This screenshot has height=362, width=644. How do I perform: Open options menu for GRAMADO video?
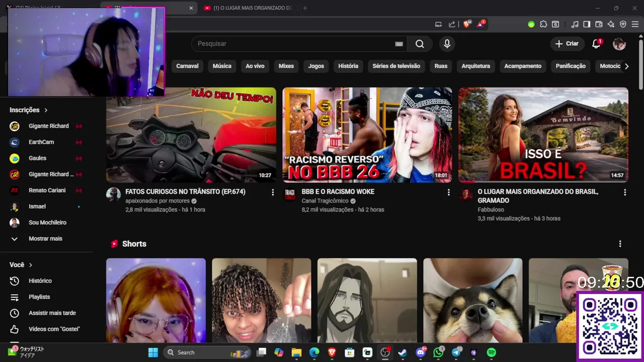tap(625, 192)
